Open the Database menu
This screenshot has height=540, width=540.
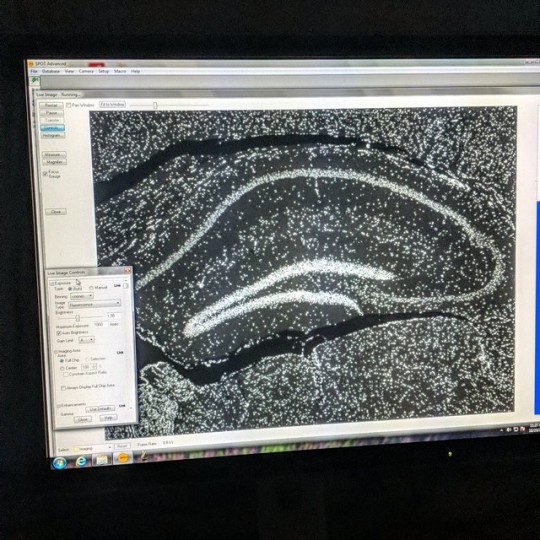[x=51, y=71]
